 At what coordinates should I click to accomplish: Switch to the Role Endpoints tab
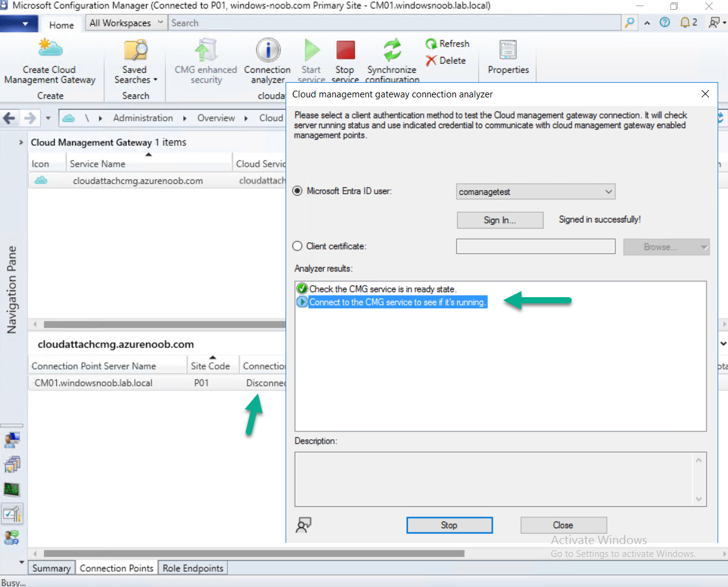pyautogui.click(x=192, y=568)
